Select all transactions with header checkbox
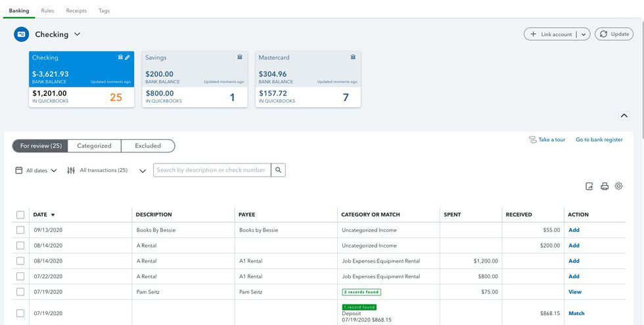Viewport: 644px width, 325px height. 20,215
